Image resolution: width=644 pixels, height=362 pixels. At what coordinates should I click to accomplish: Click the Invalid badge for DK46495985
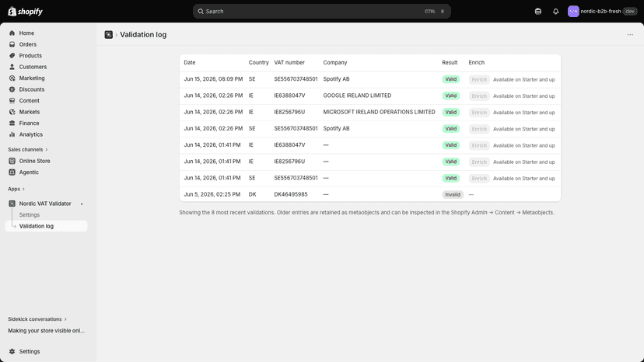tap(453, 194)
